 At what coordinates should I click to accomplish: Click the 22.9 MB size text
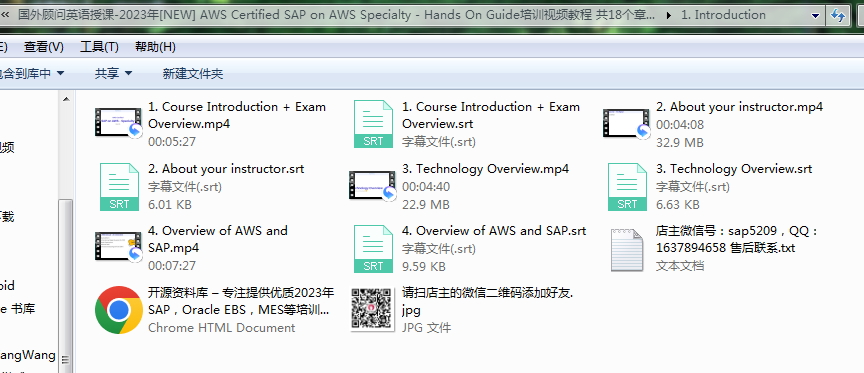(425, 204)
